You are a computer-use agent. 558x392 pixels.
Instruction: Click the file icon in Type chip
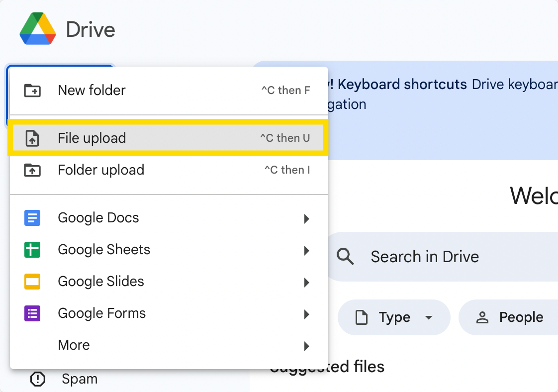pyautogui.click(x=362, y=317)
